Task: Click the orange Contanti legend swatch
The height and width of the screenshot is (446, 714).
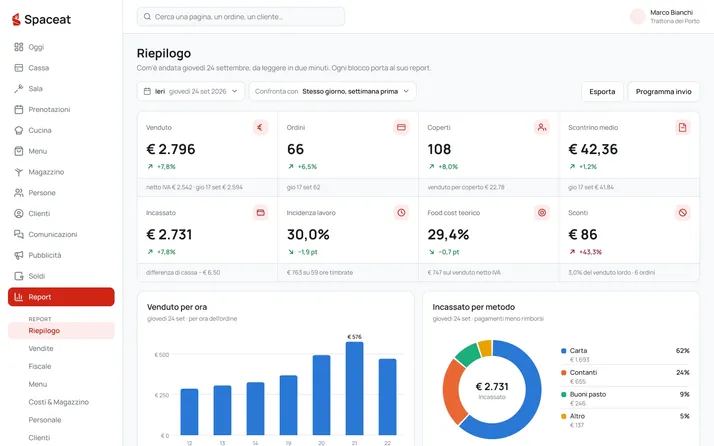Action: coord(563,373)
